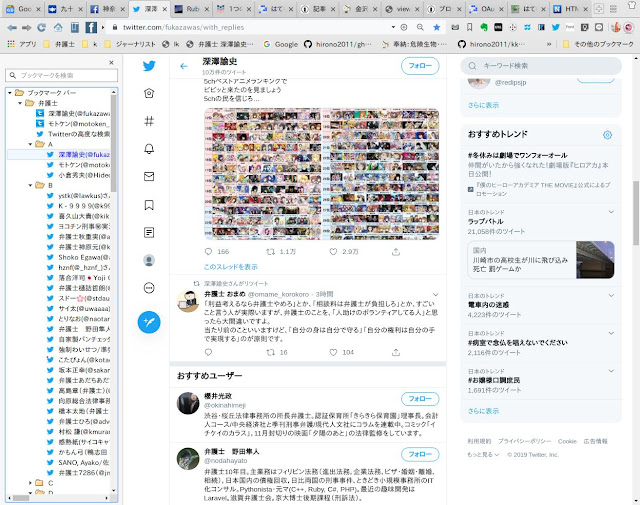
Task: Switch to the Goo browser tab
Action: click(24, 9)
